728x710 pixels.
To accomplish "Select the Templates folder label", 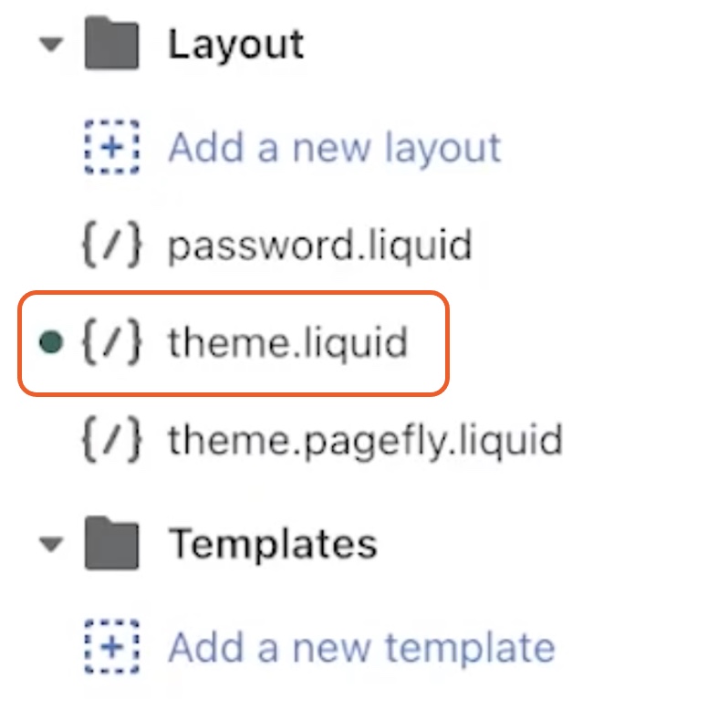I will (x=273, y=543).
